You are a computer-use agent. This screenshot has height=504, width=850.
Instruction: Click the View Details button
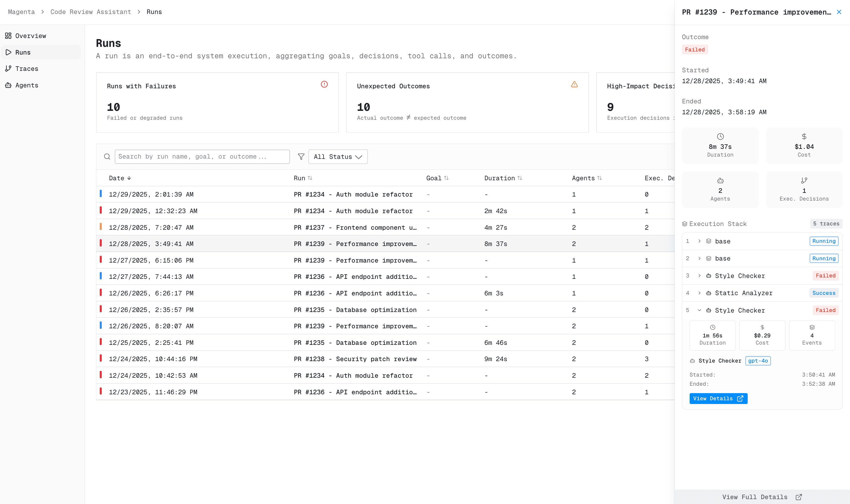(x=718, y=398)
